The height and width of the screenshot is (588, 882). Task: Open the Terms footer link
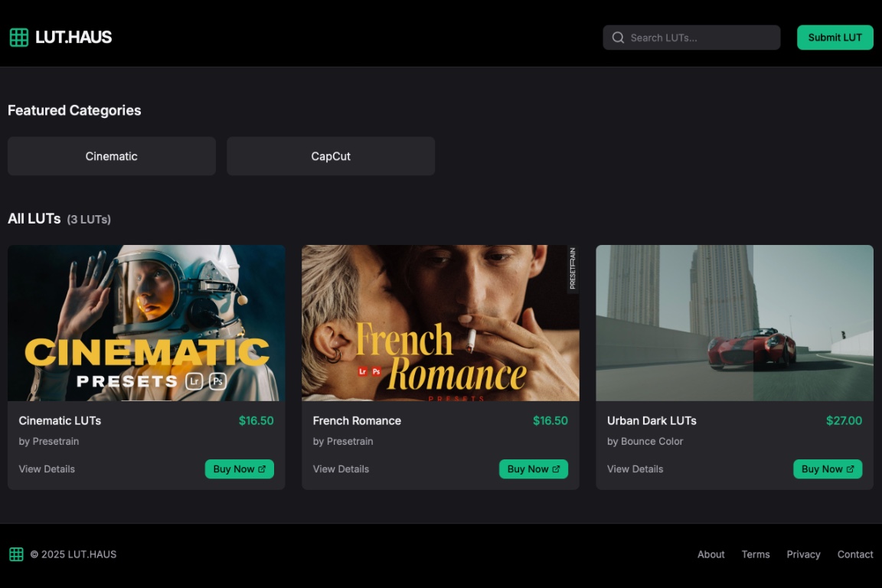756,554
